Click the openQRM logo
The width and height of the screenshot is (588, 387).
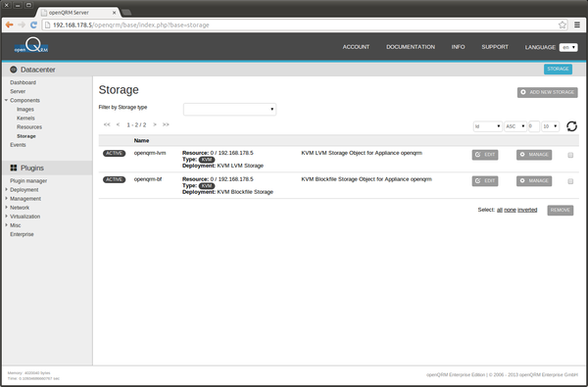pos(31,45)
